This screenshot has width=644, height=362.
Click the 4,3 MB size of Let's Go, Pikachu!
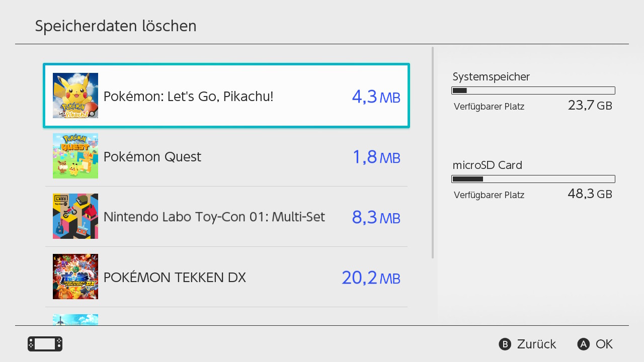tap(376, 97)
